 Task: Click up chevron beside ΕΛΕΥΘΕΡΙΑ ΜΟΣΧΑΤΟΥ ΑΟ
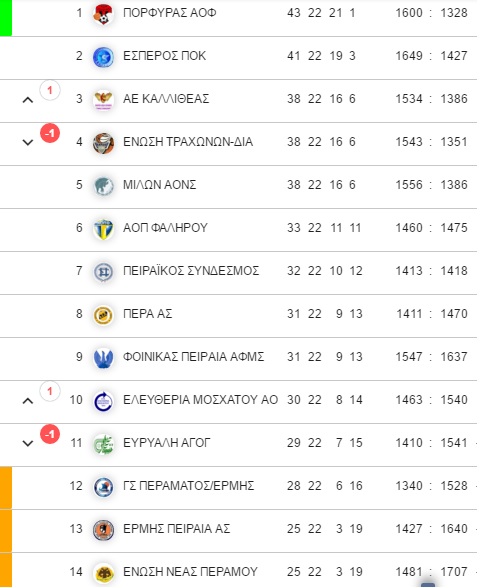pyautogui.click(x=28, y=401)
